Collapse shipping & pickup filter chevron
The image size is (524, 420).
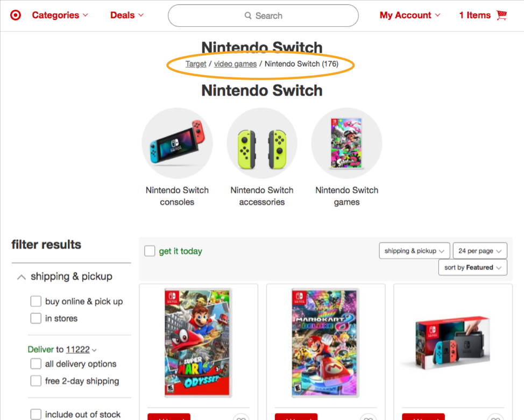[22, 277]
